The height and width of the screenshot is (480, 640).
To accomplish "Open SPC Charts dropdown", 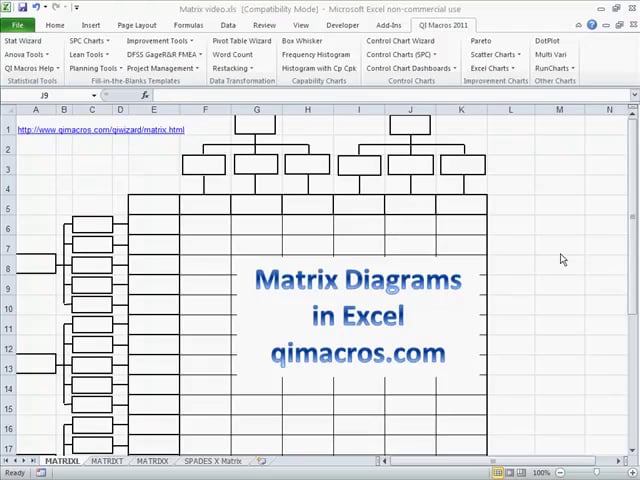I will 89,41.
